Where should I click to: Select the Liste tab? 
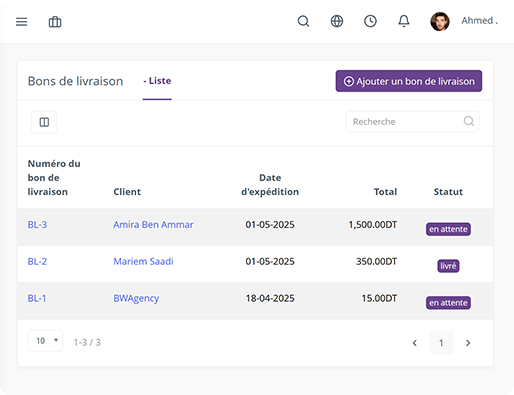click(157, 81)
